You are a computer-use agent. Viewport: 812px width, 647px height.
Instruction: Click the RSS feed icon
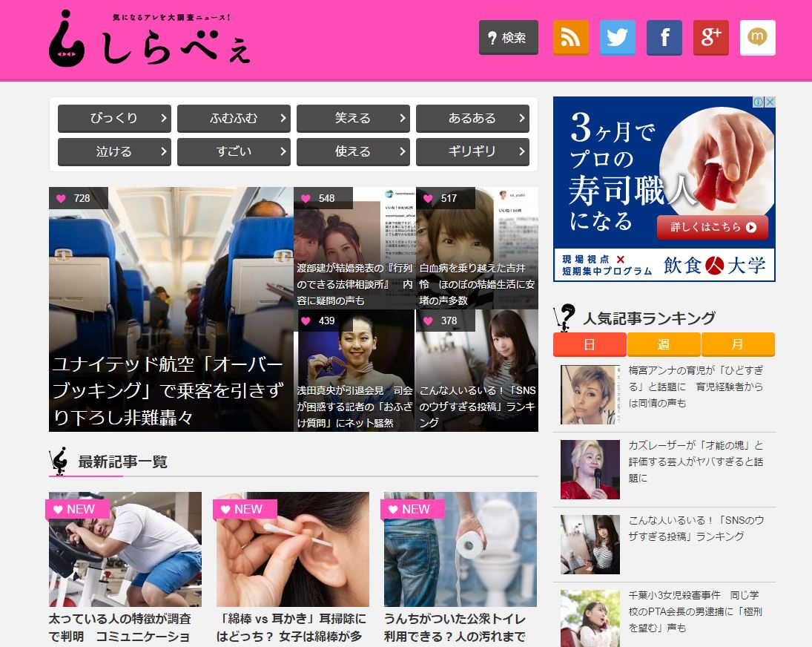pos(570,37)
